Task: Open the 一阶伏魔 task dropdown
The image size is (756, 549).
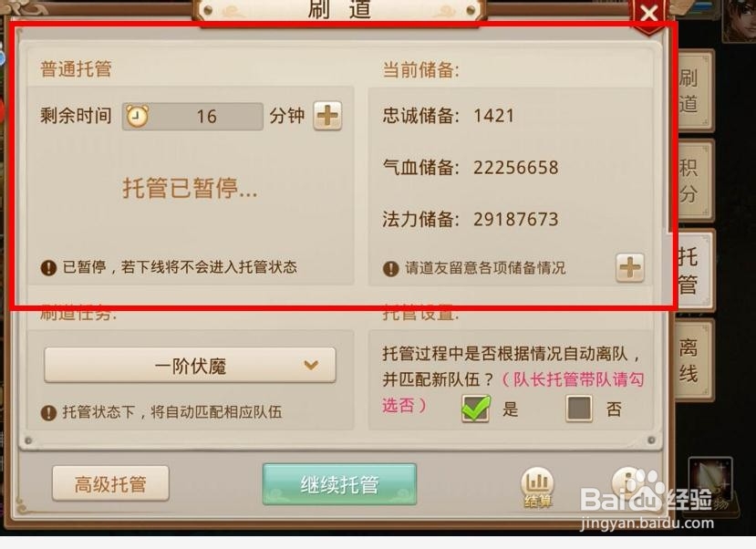Action: click(x=190, y=366)
